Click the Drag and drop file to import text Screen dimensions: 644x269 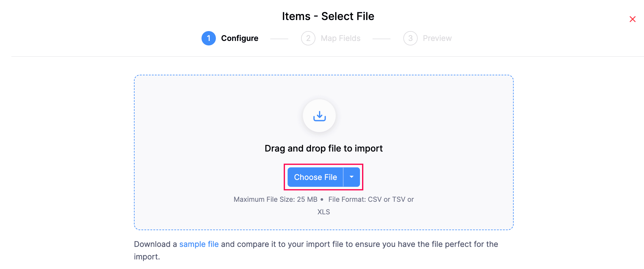coord(323,148)
